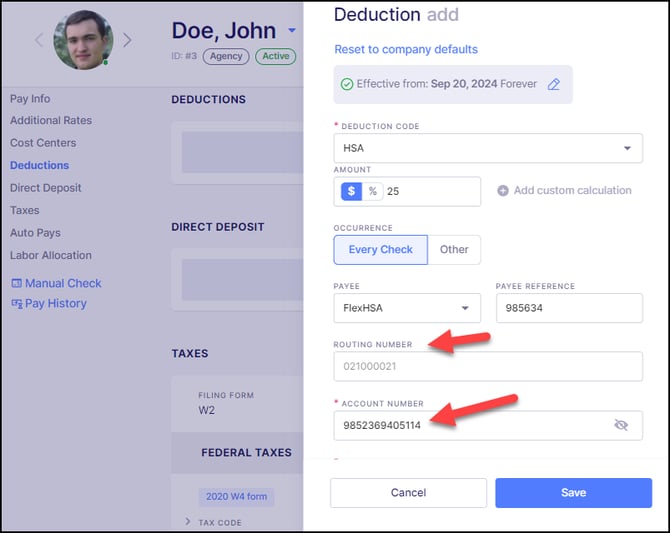Click the 2020 W4 form tag
670x533 pixels.
[x=236, y=497]
